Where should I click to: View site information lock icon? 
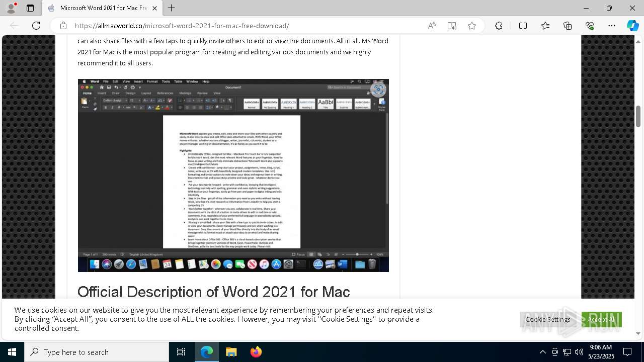[63, 26]
